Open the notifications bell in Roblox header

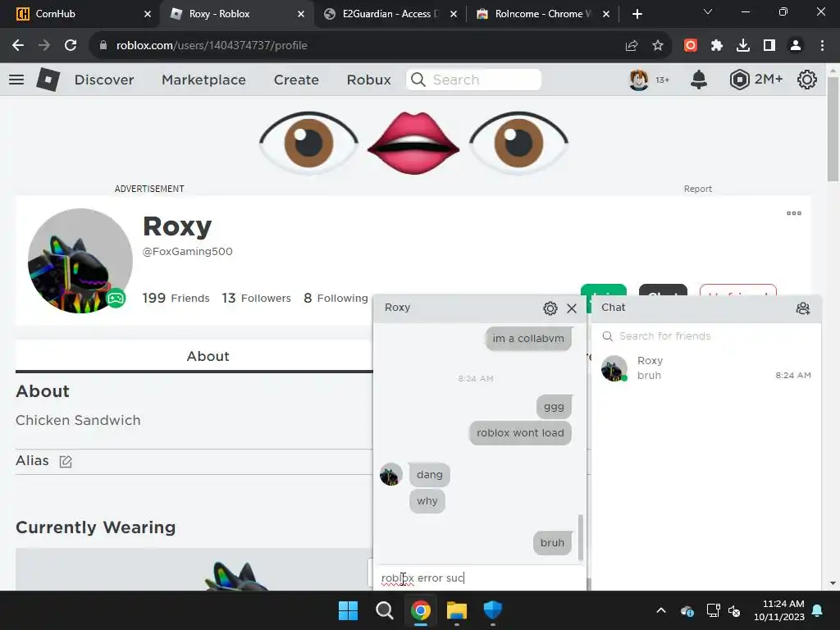click(x=699, y=80)
